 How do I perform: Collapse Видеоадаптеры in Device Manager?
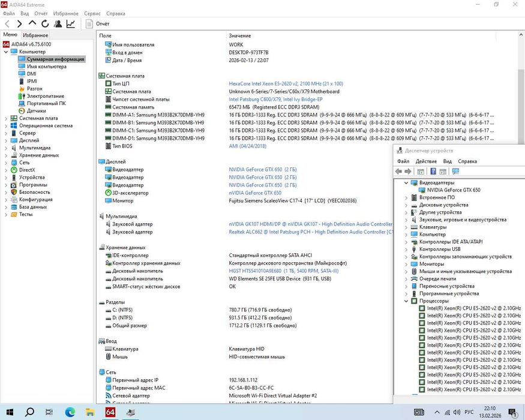[406, 183]
